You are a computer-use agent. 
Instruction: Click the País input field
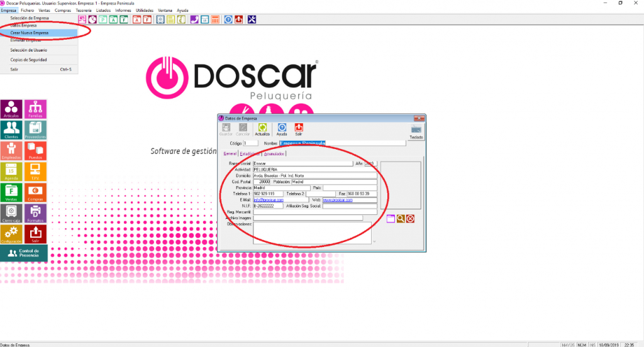pyautogui.click(x=350, y=188)
